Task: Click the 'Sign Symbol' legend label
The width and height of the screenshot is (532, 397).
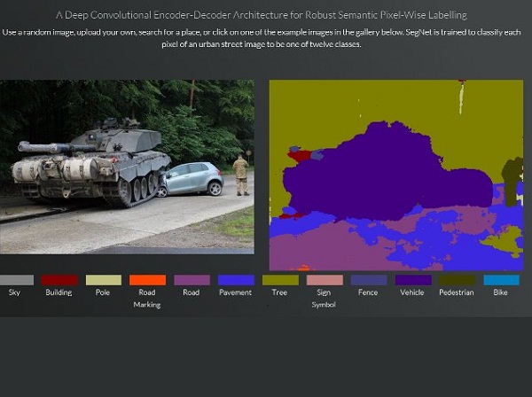Action: point(324,299)
